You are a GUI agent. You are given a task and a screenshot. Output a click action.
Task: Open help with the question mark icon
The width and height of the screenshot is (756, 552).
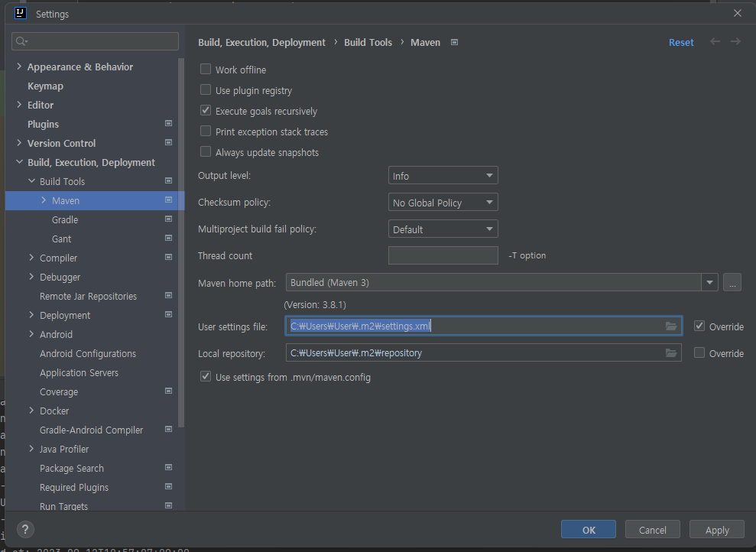tap(25, 529)
